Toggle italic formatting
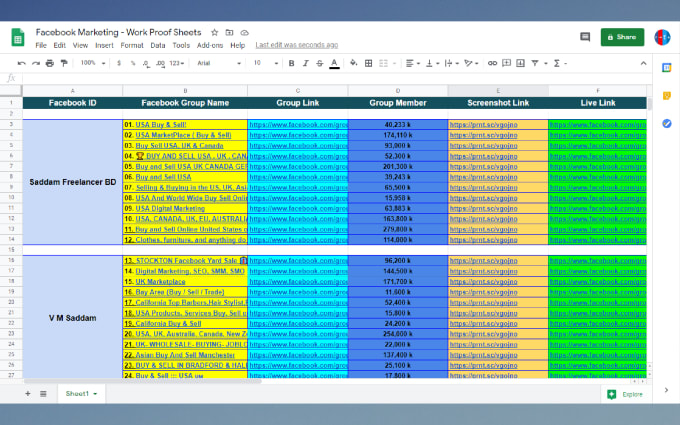The height and width of the screenshot is (425, 680). tap(305, 63)
